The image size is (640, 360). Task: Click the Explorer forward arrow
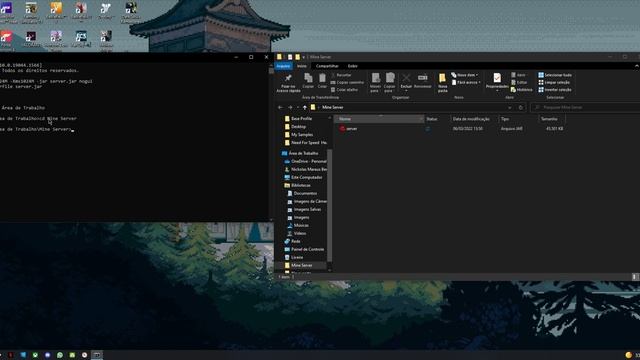(290, 107)
